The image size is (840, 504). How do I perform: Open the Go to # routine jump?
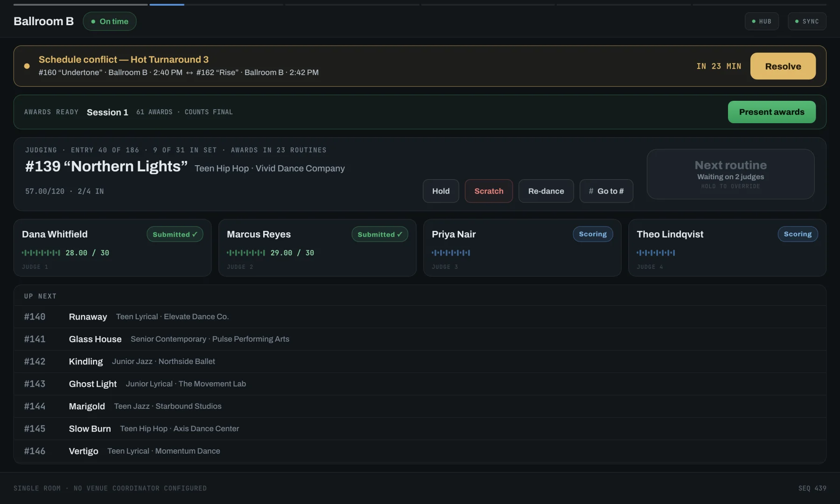pyautogui.click(x=606, y=191)
